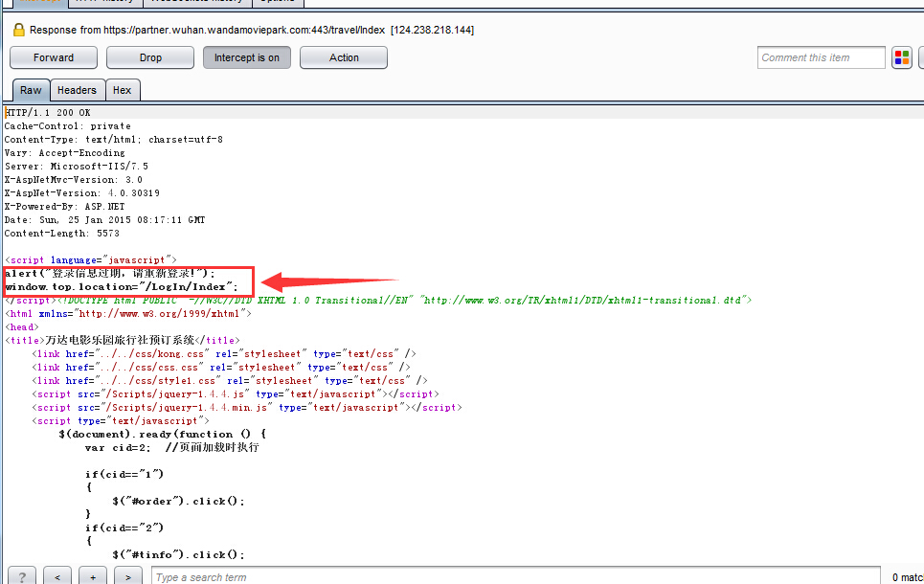Click the $(document).ready(function () line

pyautogui.click(x=163, y=435)
